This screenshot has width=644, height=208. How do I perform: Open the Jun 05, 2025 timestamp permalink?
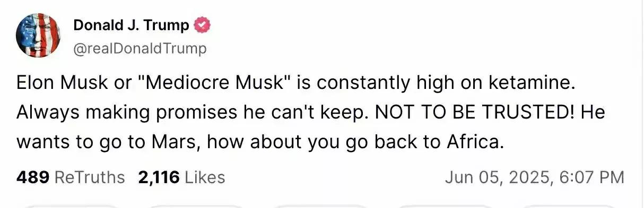(534, 177)
